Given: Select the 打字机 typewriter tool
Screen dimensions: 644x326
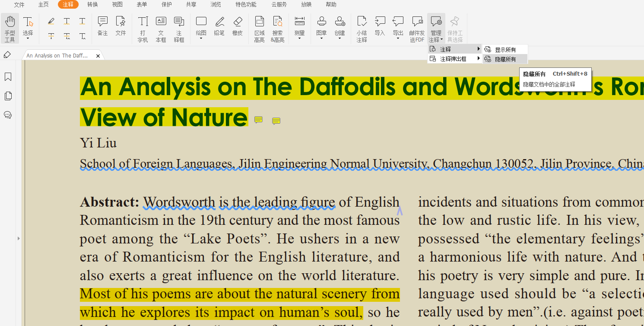Looking at the screenshot, I should [x=143, y=29].
